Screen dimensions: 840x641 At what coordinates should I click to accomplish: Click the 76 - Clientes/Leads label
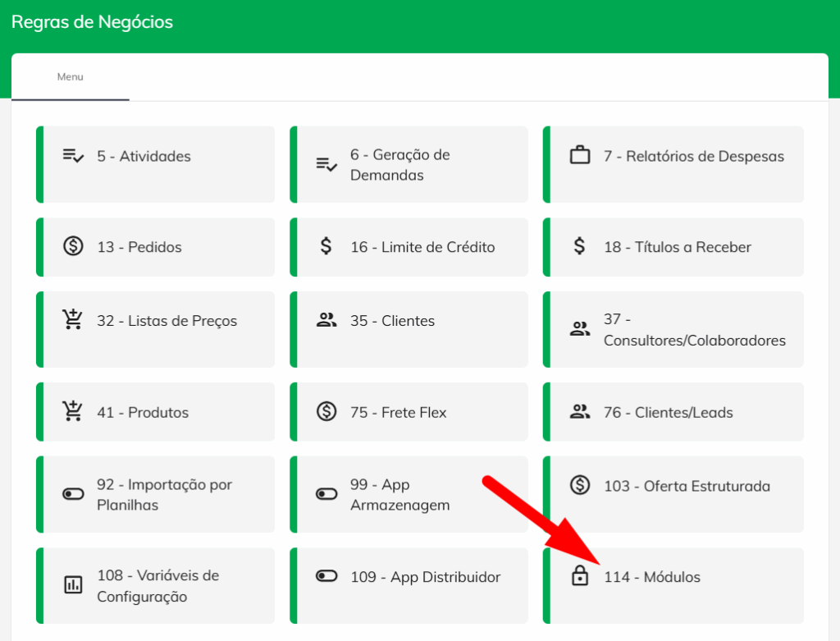coord(668,412)
